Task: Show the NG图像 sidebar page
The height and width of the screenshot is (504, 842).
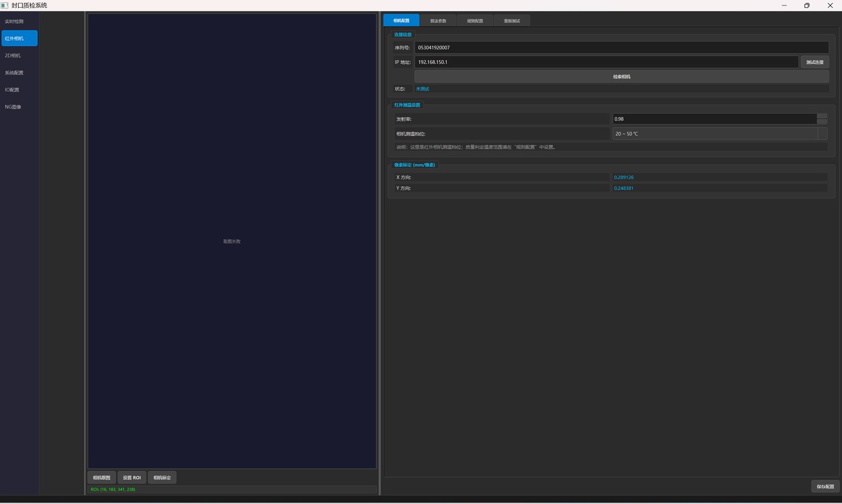Action: point(19,107)
